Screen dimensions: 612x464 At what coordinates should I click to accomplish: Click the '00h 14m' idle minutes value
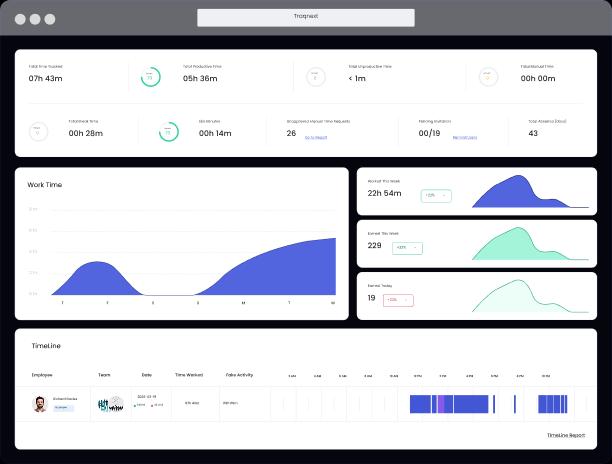[x=215, y=133]
